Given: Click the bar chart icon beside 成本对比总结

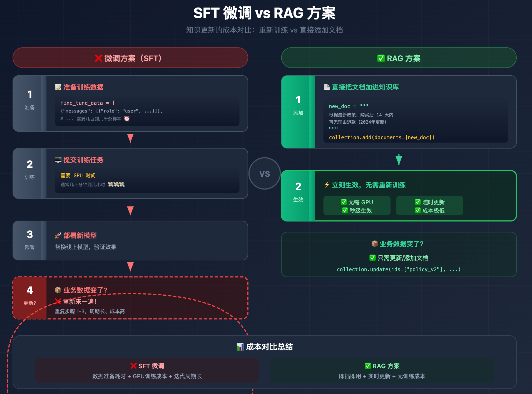Looking at the screenshot, I should [x=240, y=347].
